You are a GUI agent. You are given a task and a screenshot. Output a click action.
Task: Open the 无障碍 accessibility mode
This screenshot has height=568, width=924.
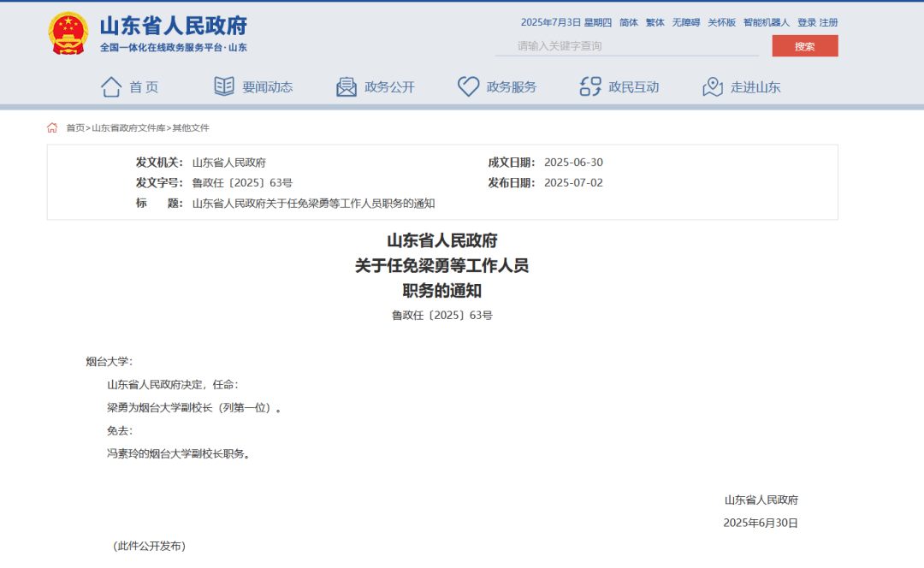tap(686, 22)
